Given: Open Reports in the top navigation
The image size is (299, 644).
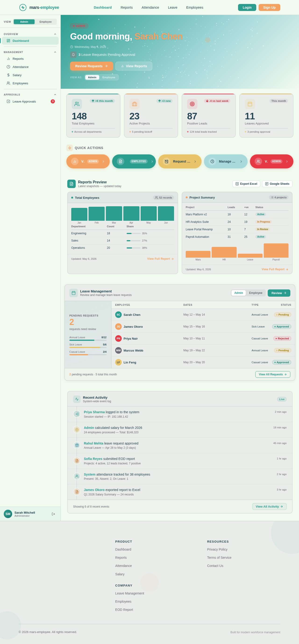Looking at the screenshot, I should 127,7.
